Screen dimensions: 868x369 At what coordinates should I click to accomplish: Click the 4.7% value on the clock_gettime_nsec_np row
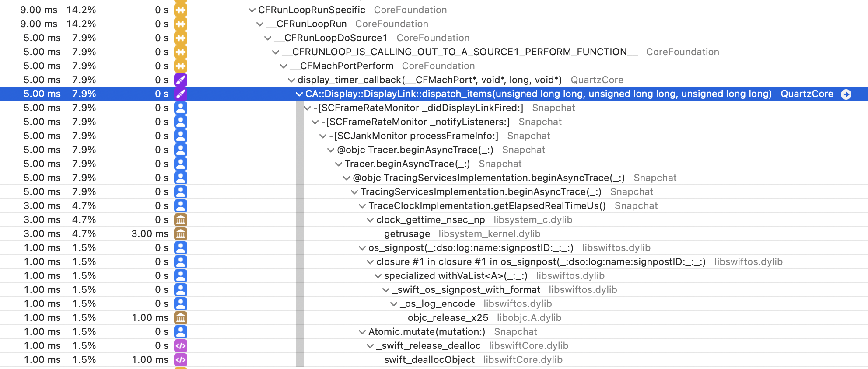(x=84, y=220)
